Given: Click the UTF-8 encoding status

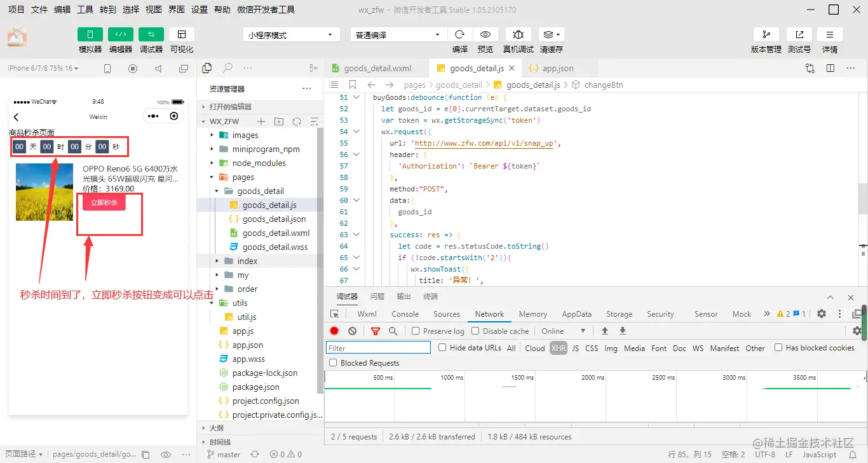Looking at the screenshot, I should click(x=764, y=454).
